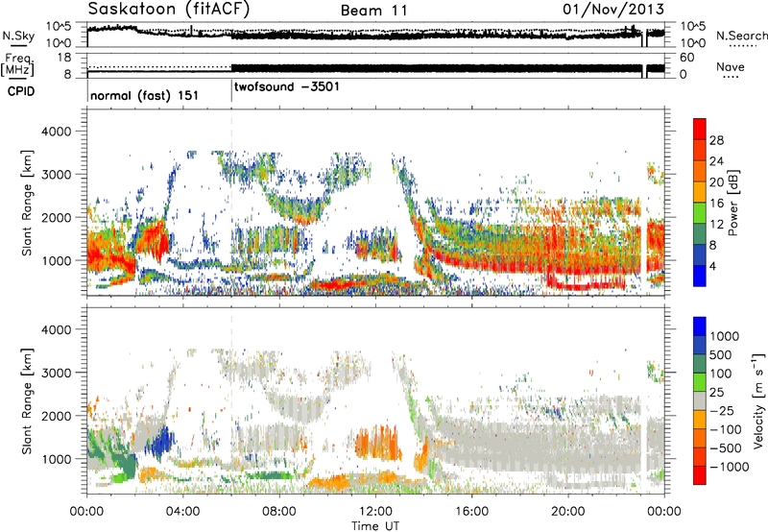Click the '100' tick on the Velocity colorbar
Screen dimensions: 768x532
720,374
